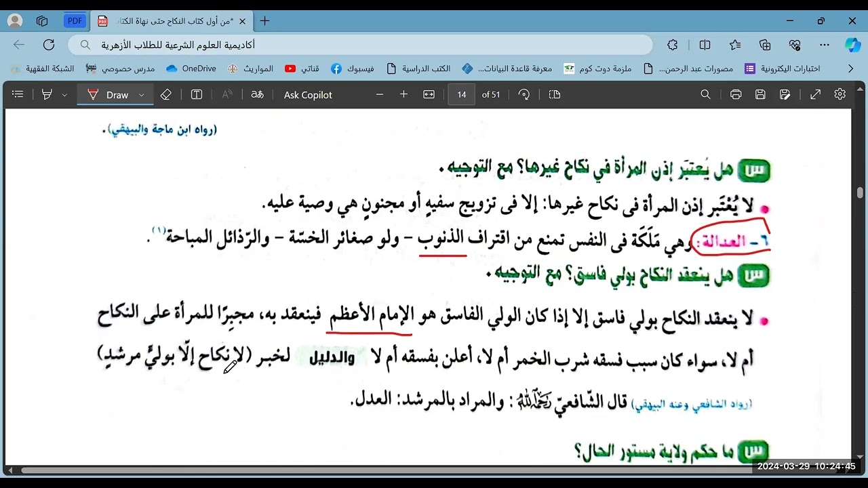This screenshot has width=868, height=488.
Task: Open the PDF table of contents sidebar
Action: [18, 95]
